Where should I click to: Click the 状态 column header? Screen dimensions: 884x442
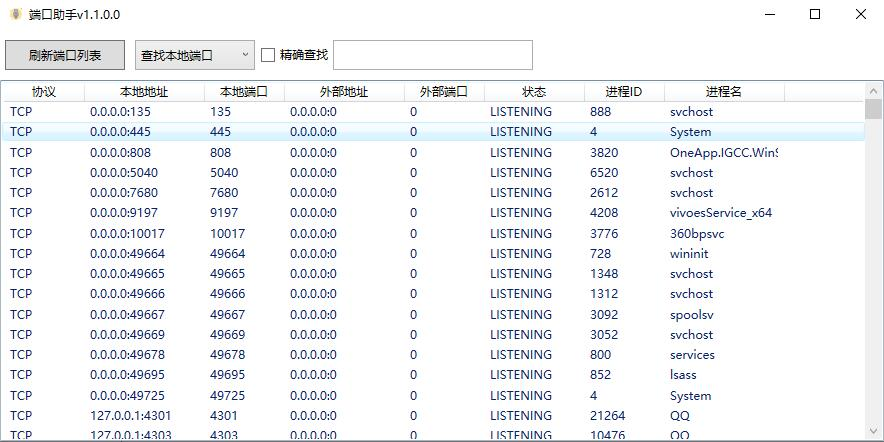tap(534, 92)
